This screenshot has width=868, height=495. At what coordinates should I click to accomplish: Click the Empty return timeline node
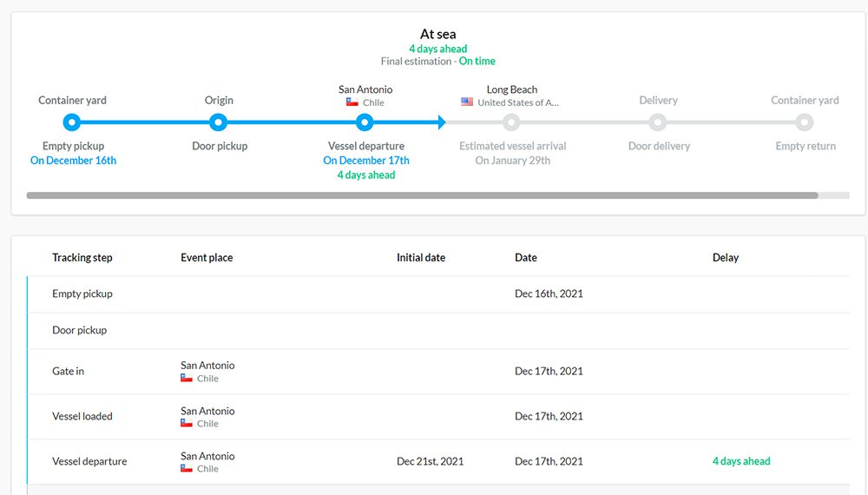[x=805, y=122]
